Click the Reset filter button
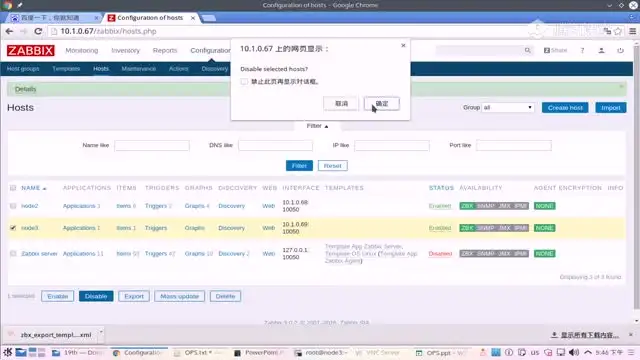The width and height of the screenshot is (640, 360). (x=333, y=166)
